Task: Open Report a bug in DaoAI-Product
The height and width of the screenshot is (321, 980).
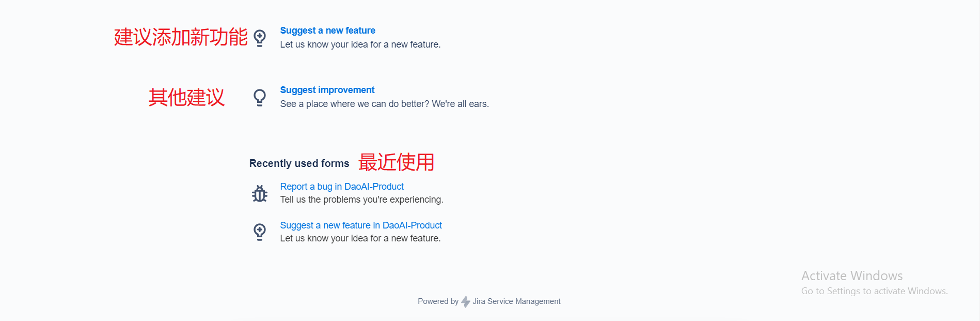Action: click(342, 187)
